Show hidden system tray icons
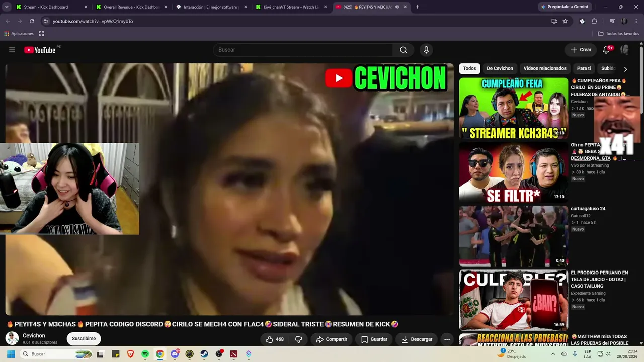644x362 pixels. (553, 354)
